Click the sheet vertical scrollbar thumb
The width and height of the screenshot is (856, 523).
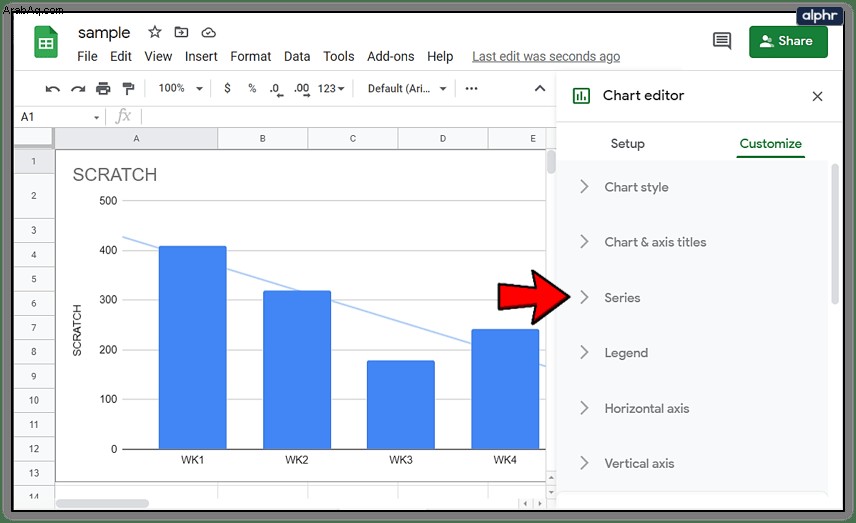pos(551,162)
